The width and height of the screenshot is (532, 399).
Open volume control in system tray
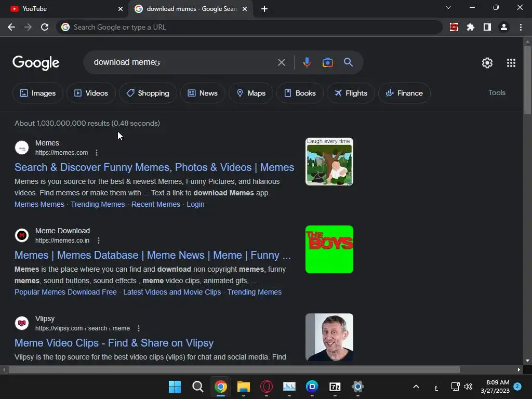468,387
